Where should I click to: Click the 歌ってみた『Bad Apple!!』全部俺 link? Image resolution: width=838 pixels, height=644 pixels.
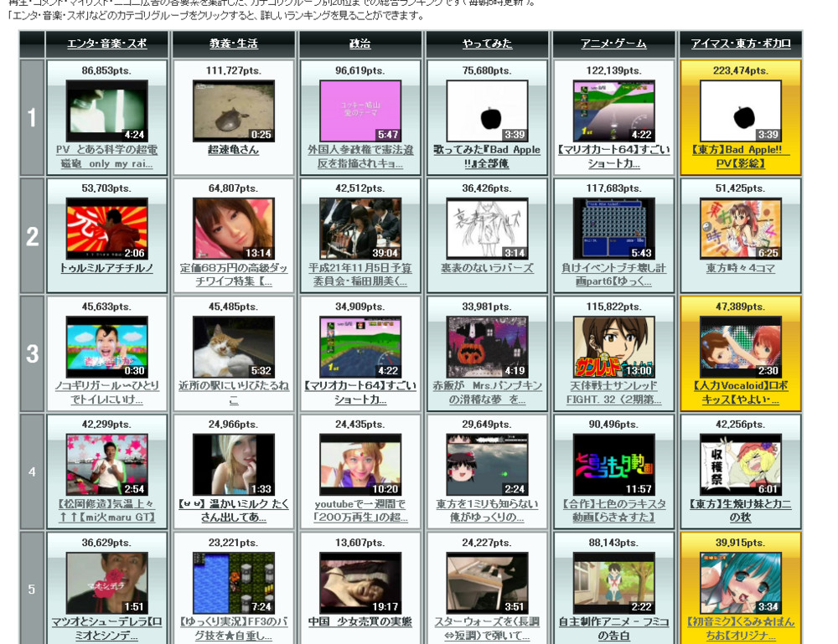pos(487,157)
